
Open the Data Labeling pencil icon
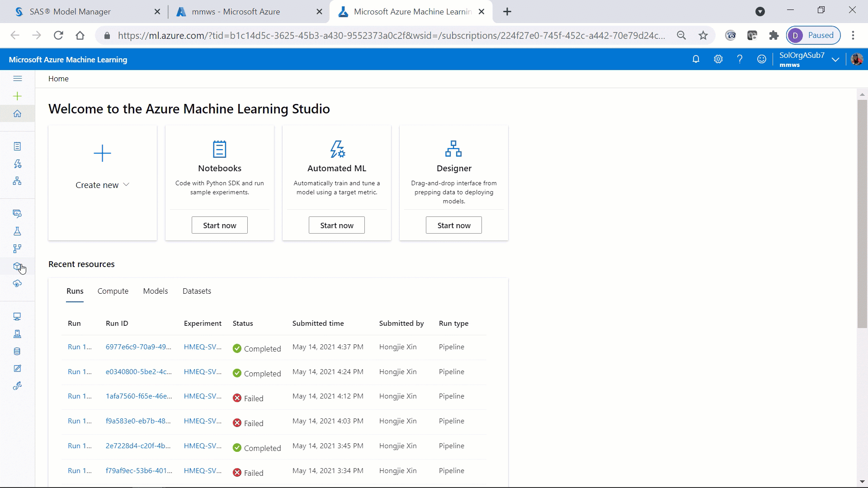(x=17, y=368)
